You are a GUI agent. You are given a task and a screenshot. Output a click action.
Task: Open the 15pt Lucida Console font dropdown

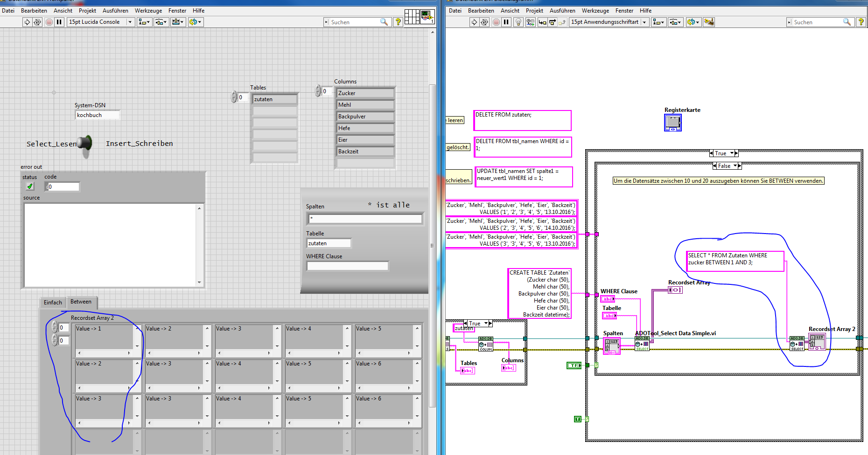[130, 22]
